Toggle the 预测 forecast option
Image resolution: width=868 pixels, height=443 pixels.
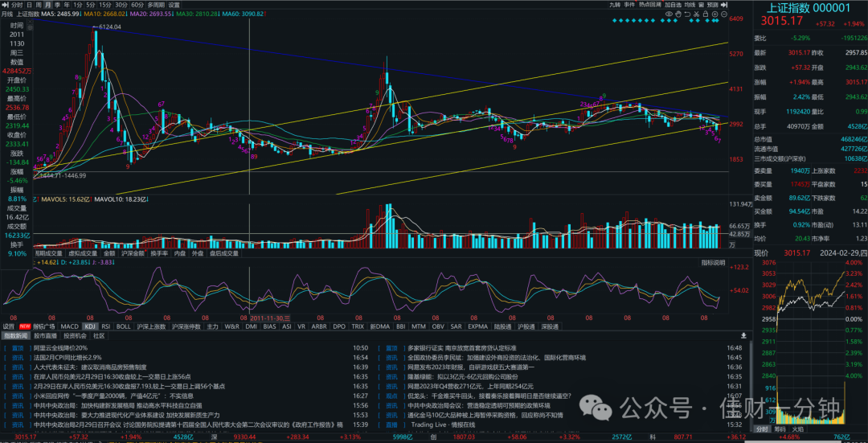[713, 5]
